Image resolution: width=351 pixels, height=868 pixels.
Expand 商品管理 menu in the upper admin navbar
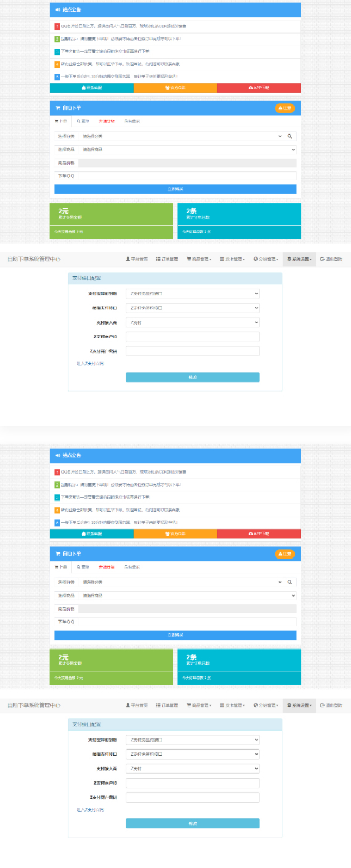[x=199, y=259]
